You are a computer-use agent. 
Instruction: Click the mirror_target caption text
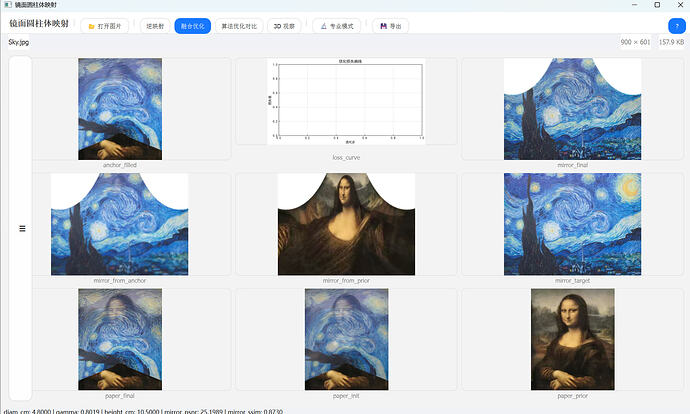click(x=573, y=280)
